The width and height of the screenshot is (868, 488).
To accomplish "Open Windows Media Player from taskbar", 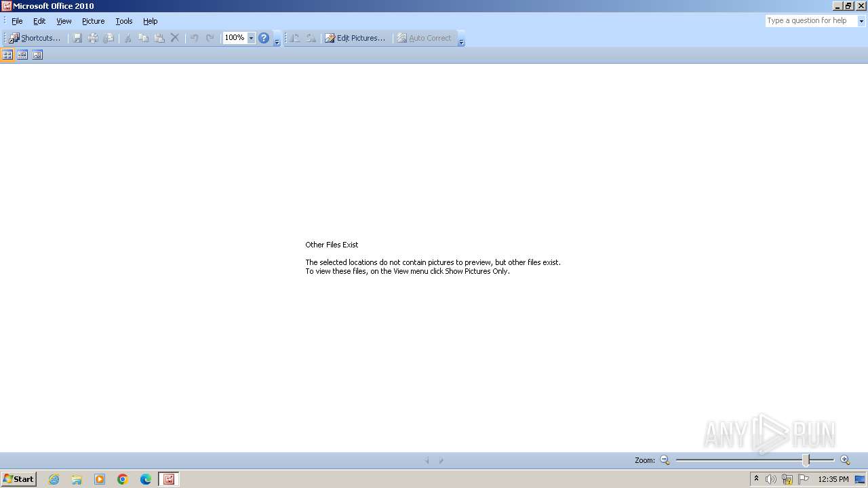I will [100, 479].
